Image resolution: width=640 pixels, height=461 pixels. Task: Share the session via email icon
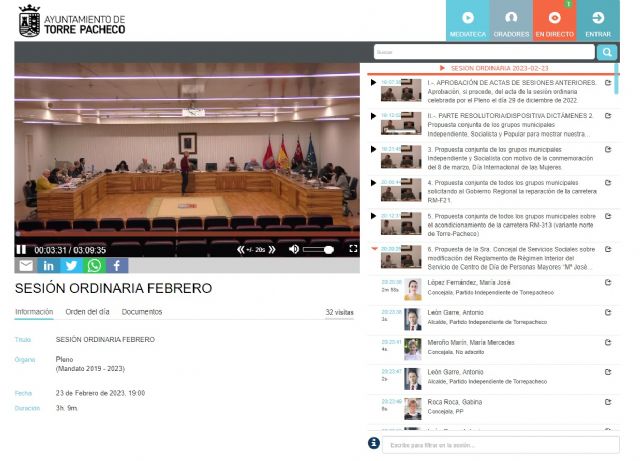[26, 266]
